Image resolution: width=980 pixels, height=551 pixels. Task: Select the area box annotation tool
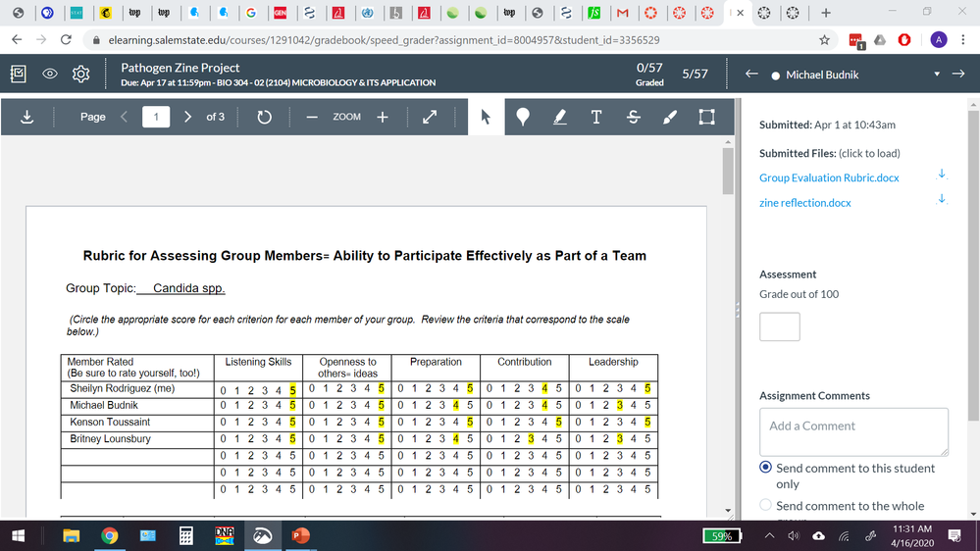click(x=706, y=117)
